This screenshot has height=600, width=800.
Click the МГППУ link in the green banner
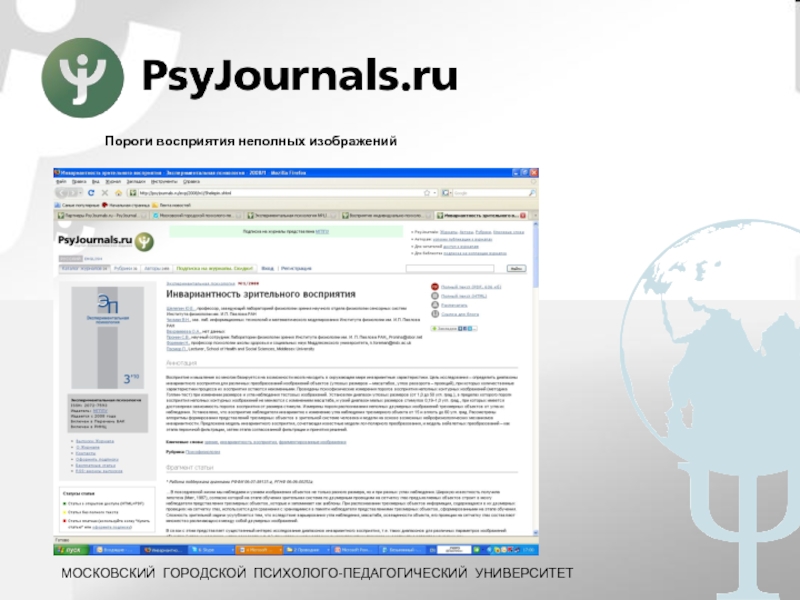pyautogui.click(x=322, y=232)
